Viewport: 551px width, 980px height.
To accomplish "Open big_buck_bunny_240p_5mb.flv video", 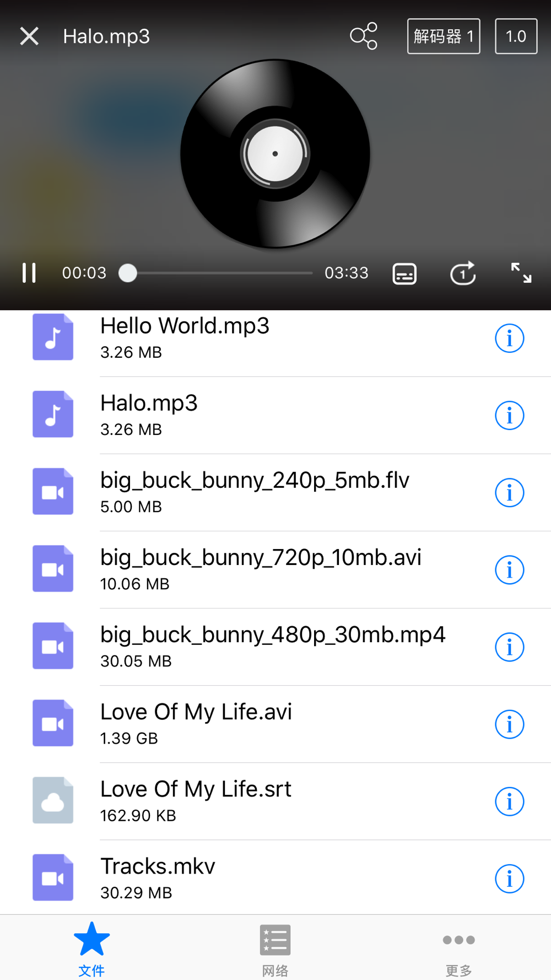I will (275, 493).
